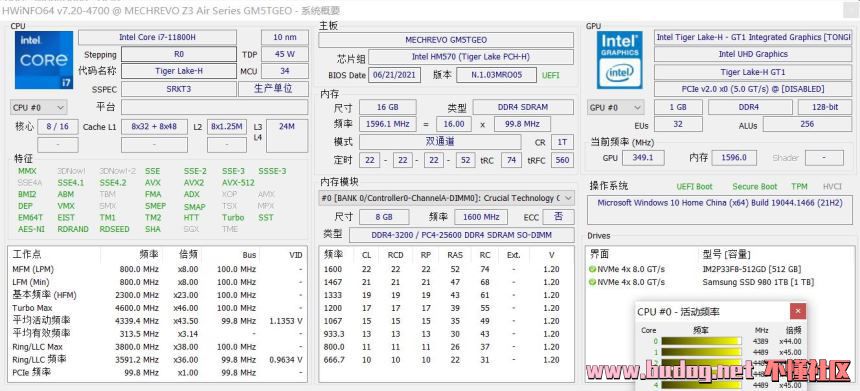
Task: Click the Intel Core i7 logo
Action: [x=44, y=60]
